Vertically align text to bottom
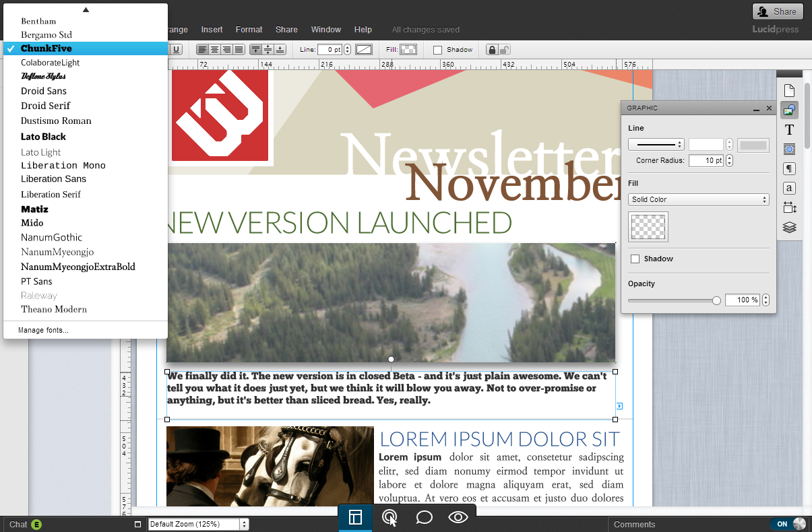 point(280,49)
